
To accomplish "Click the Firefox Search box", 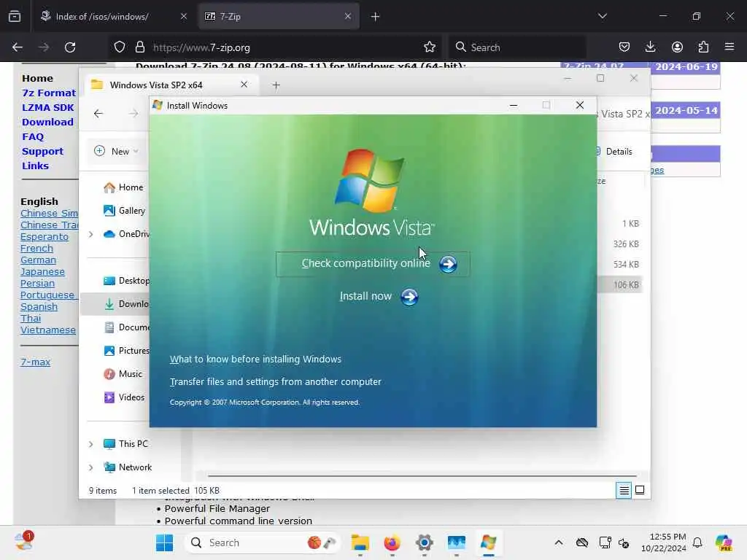I will pos(517,47).
